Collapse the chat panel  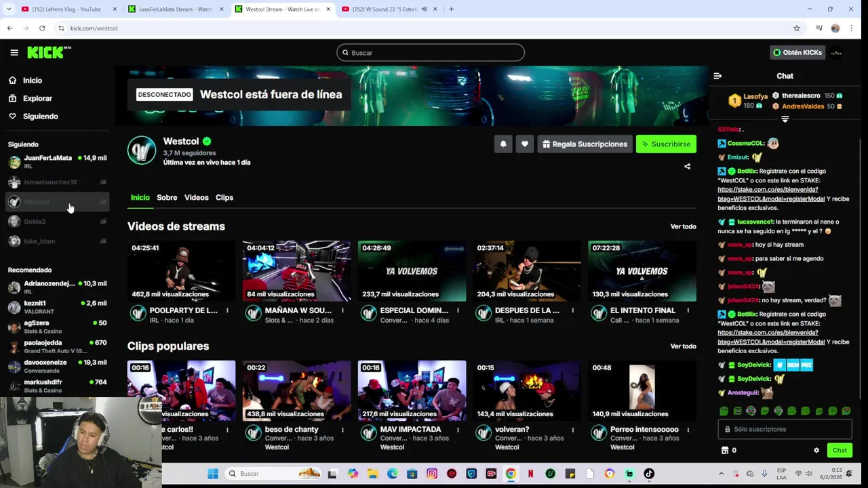click(x=717, y=76)
